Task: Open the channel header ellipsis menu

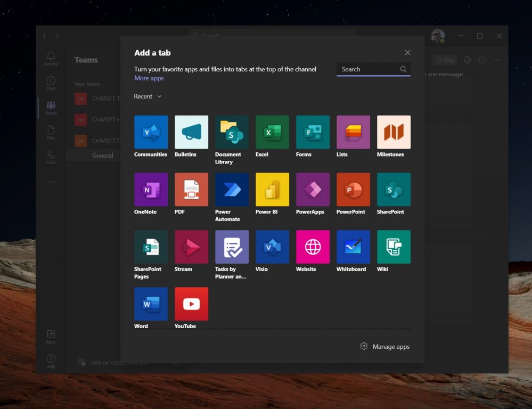Action: 496,60
